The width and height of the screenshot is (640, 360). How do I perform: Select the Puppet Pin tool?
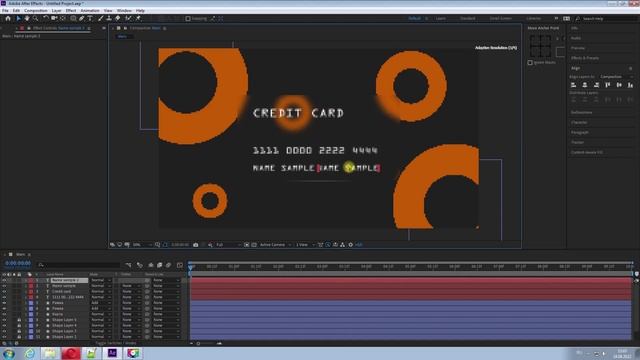138,18
